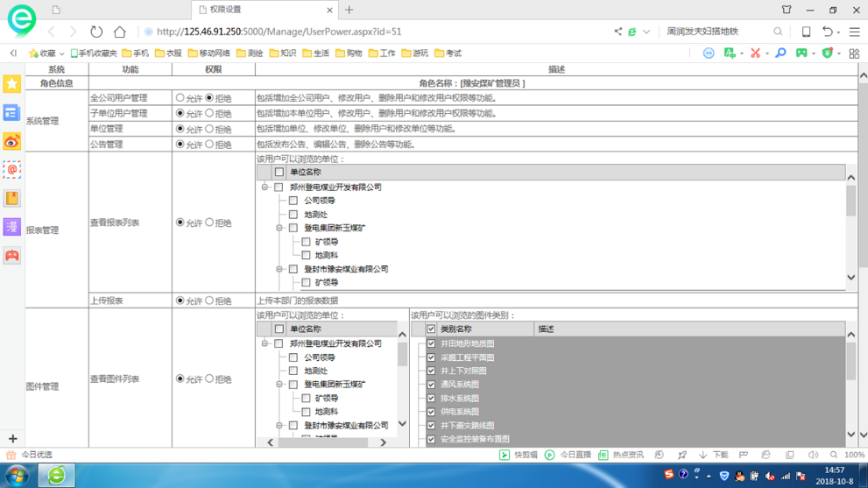Viewport: 868px width, 488px height.
Task: Click 热点资讯 in the status bar
Action: click(620, 455)
